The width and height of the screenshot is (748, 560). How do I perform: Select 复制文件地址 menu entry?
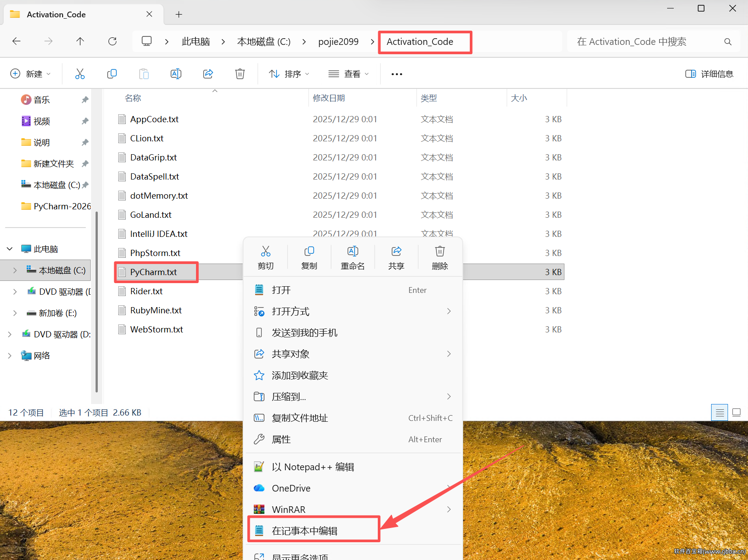click(x=353, y=418)
